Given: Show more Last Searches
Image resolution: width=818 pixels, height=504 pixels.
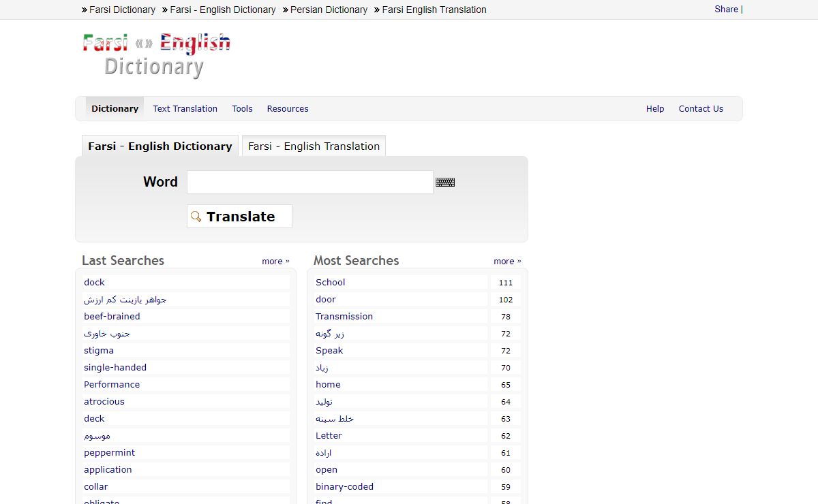Looking at the screenshot, I should (x=275, y=261).
